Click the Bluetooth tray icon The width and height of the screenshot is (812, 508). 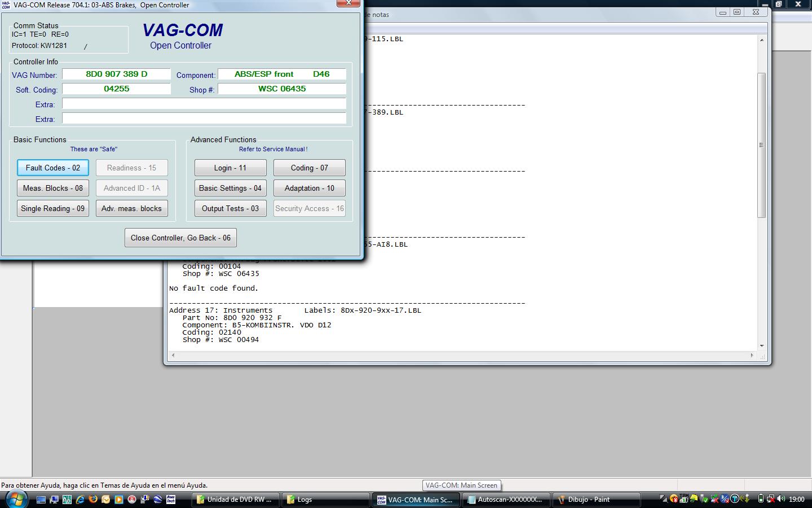(x=724, y=499)
